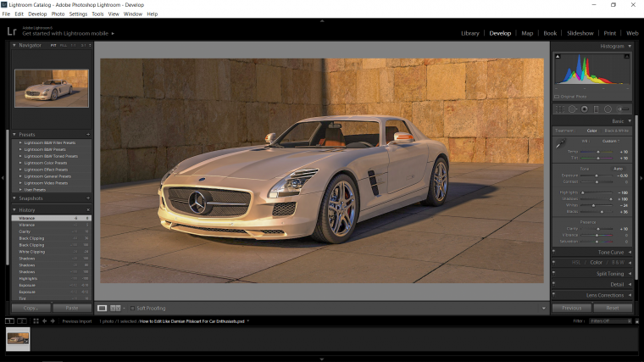
Task: Toggle Detail panel on/off switch
Action: tap(553, 283)
